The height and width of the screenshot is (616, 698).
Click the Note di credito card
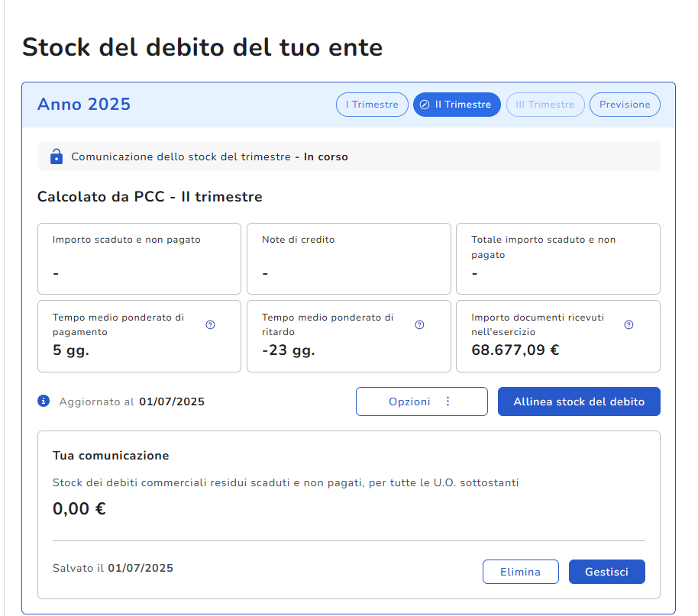348,259
